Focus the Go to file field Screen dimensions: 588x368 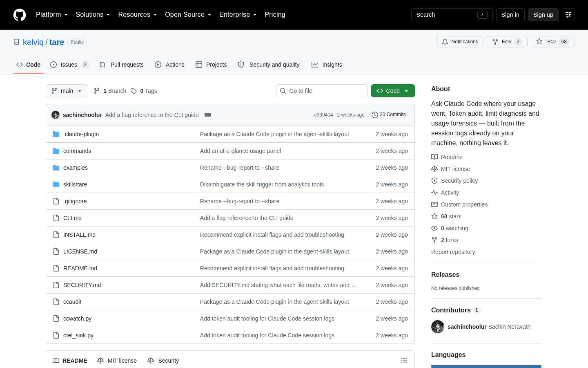click(x=322, y=91)
